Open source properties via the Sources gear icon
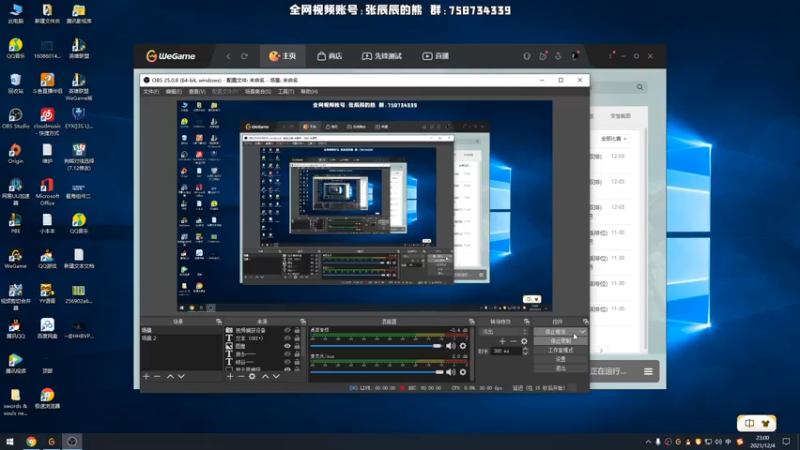 pyautogui.click(x=252, y=376)
